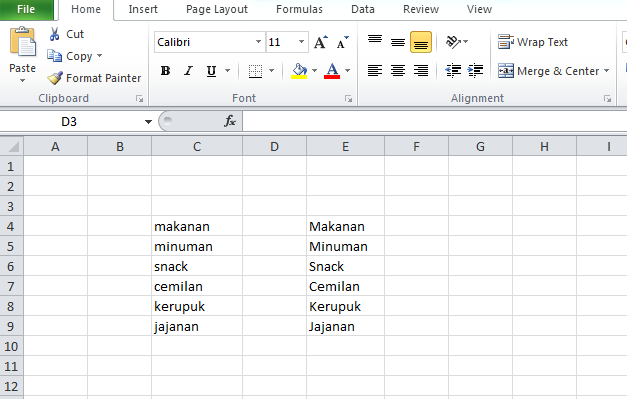The width and height of the screenshot is (627, 399).
Task: Toggle italic formatting
Action: 188,71
